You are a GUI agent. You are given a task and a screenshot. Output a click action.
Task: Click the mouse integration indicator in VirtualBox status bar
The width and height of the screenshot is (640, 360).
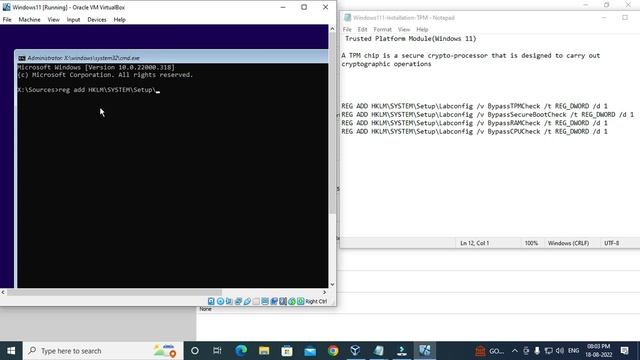point(292,301)
